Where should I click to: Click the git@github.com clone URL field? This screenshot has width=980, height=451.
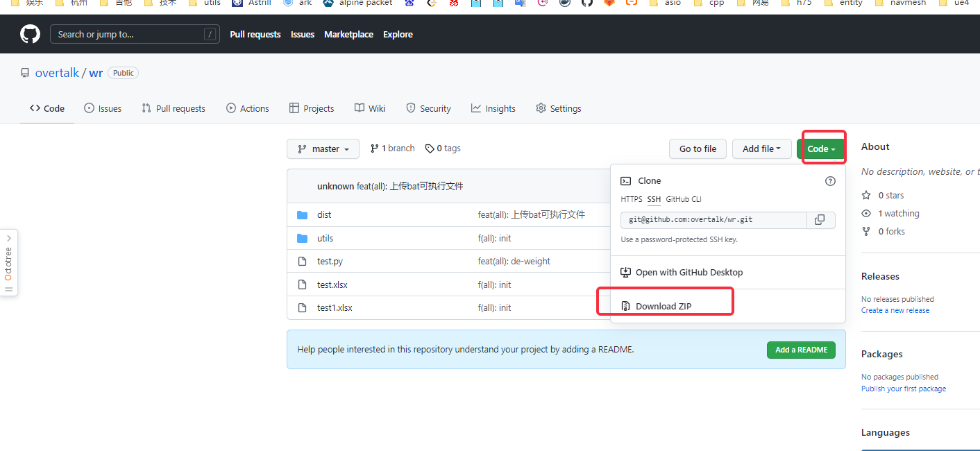click(713, 220)
